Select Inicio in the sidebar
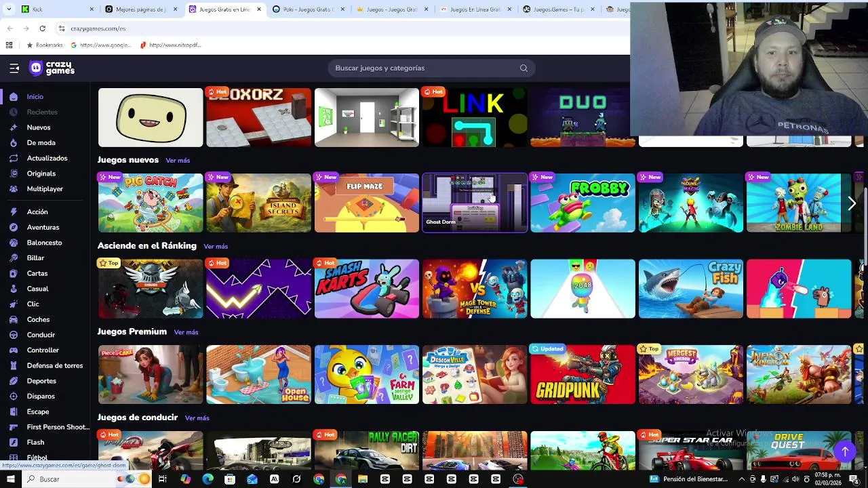868x488 pixels. 35,97
